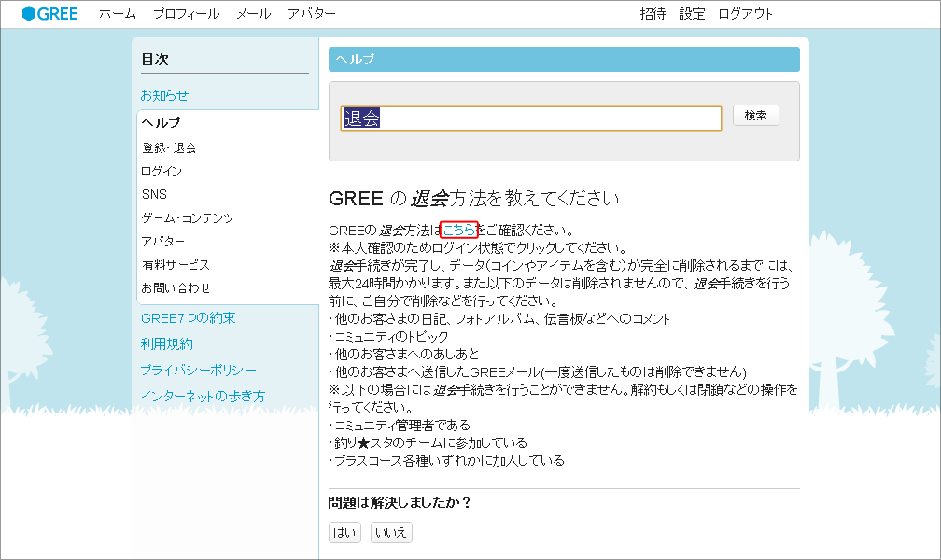The image size is (941, 560).
Task: Click the GREE logo
Action: coord(49,13)
